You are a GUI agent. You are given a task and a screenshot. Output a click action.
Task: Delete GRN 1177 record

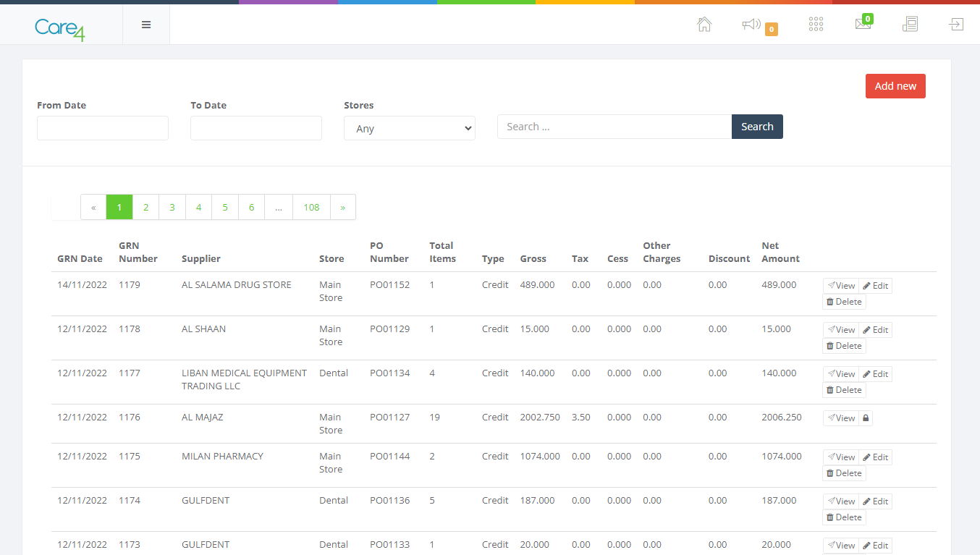tap(844, 390)
